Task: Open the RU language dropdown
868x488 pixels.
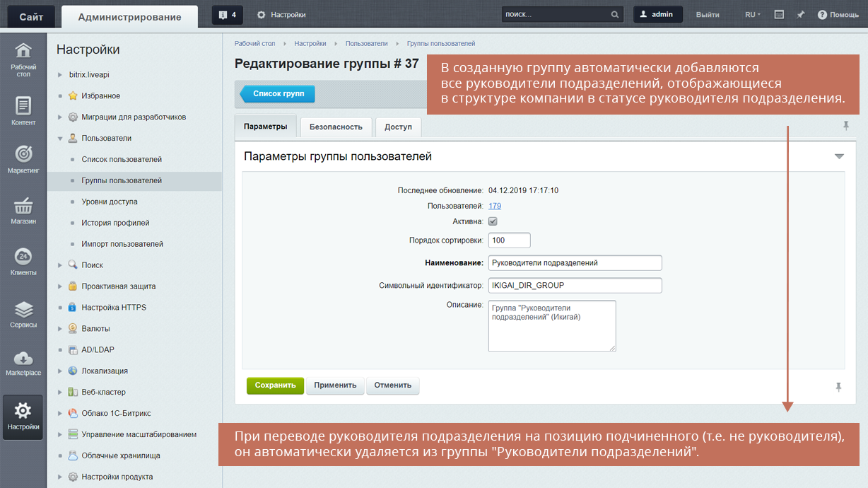Action: pyautogui.click(x=752, y=15)
